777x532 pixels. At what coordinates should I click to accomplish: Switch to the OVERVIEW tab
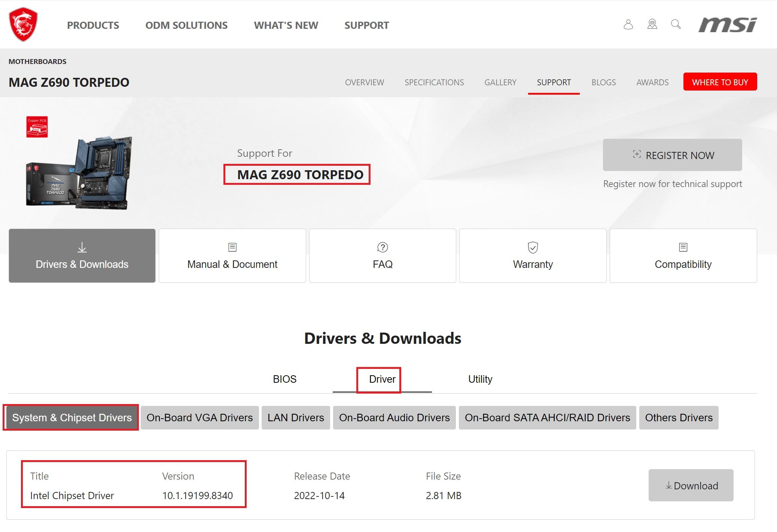point(365,82)
